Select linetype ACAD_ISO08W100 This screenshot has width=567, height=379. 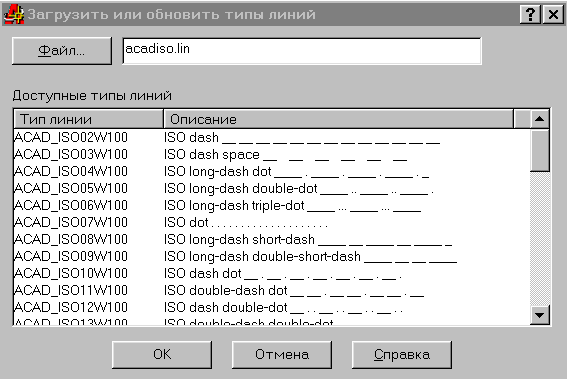pos(71,239)
